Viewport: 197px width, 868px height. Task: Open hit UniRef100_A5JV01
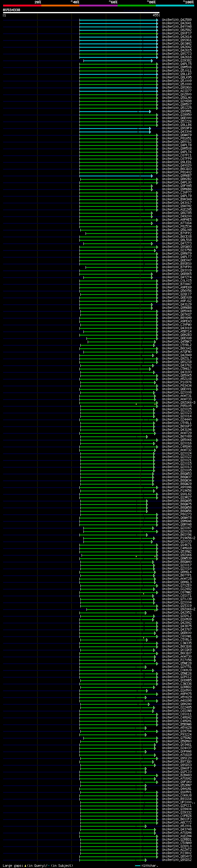point(176,826)
